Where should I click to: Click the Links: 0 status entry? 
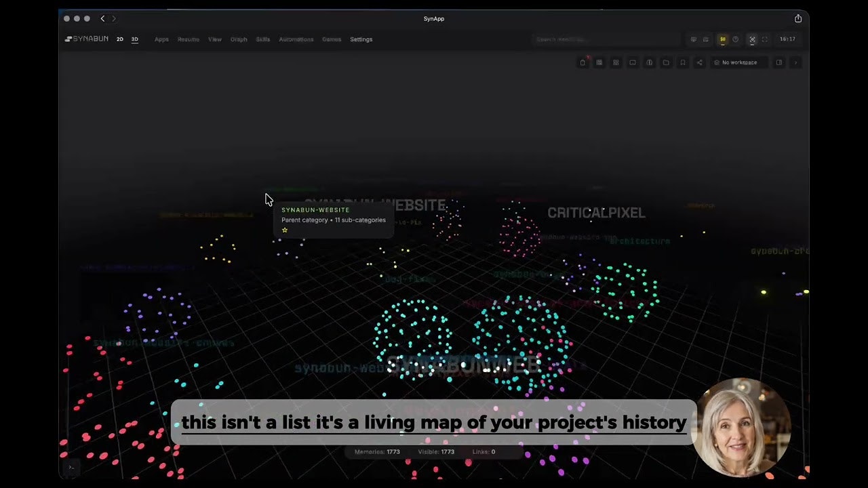point(484,451)
